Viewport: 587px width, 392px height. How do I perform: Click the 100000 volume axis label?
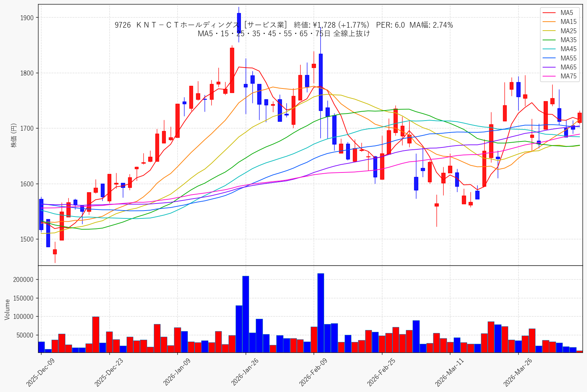tap(24, 317)
